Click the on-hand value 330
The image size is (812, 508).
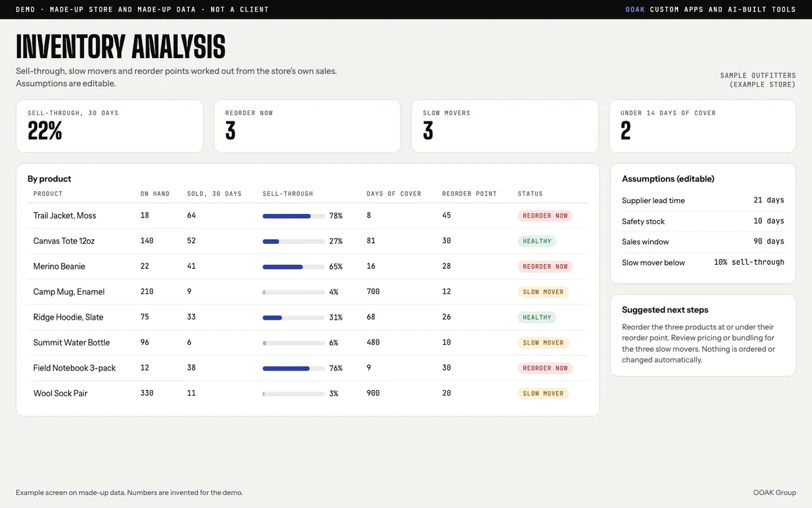coord(147,394)
